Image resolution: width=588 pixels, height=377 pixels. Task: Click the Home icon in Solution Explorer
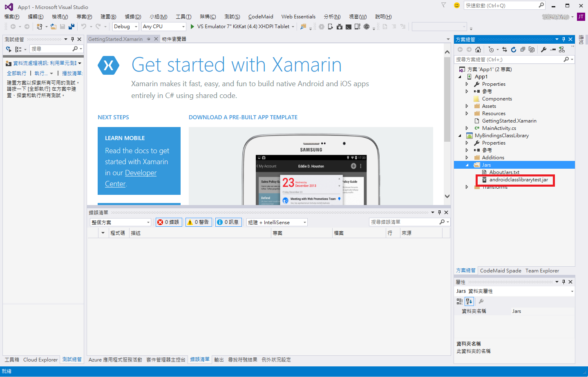(478, 49)
